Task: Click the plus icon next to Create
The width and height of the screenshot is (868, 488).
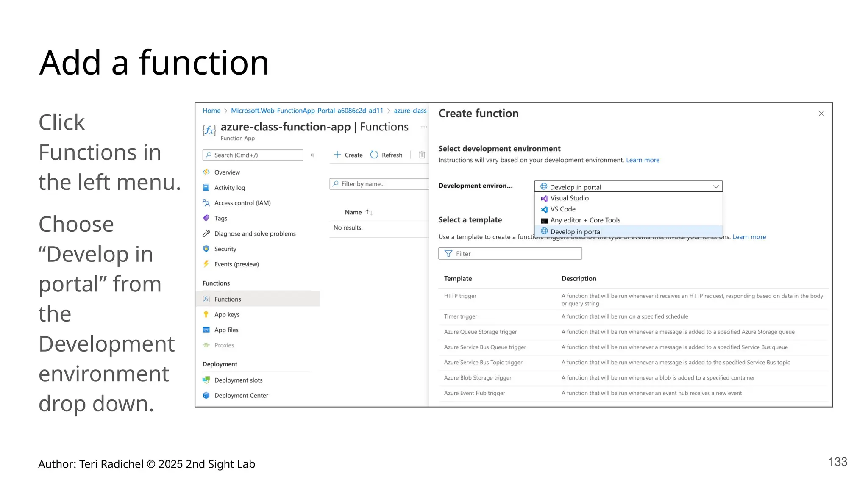Action: pos(337,155)
